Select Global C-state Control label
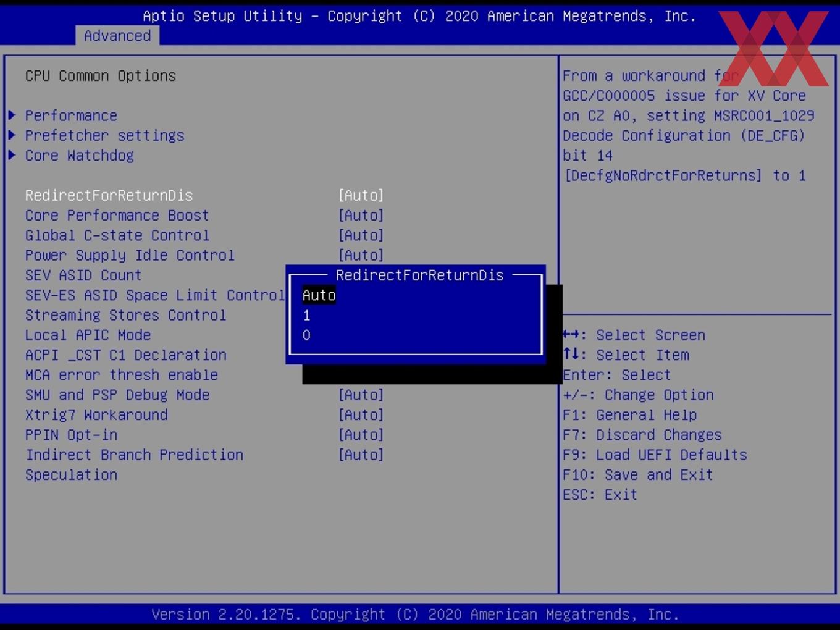The image size is (840, 630). [x=117, y=235]
